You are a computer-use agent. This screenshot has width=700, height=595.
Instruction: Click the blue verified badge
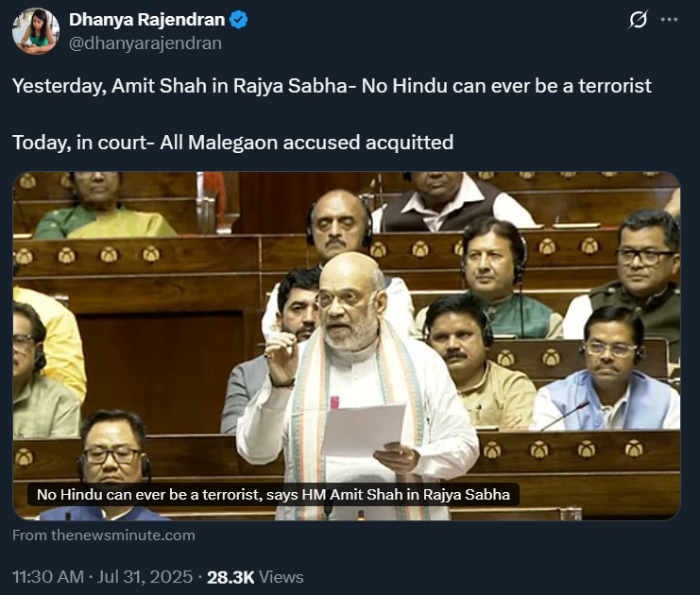tap(239, 20)
